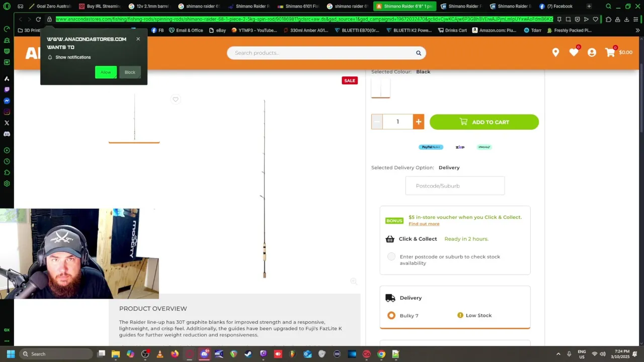
Task: Click the store locator pin icon
Action: tap(555, 52)
